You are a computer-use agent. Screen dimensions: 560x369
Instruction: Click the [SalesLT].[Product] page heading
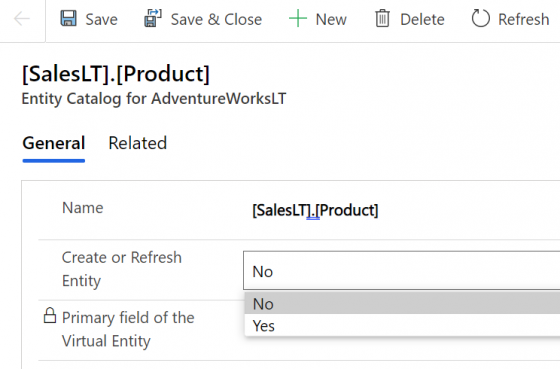click(116, 74)
